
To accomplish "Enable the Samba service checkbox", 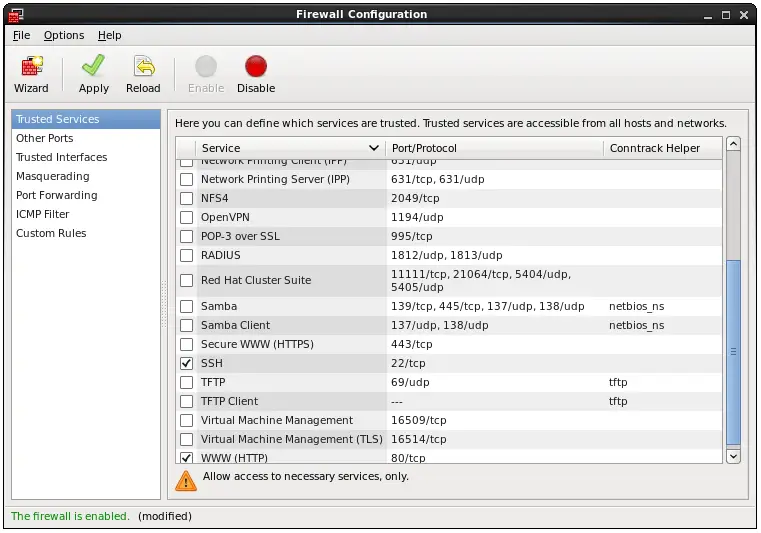I will pos(186,306).
